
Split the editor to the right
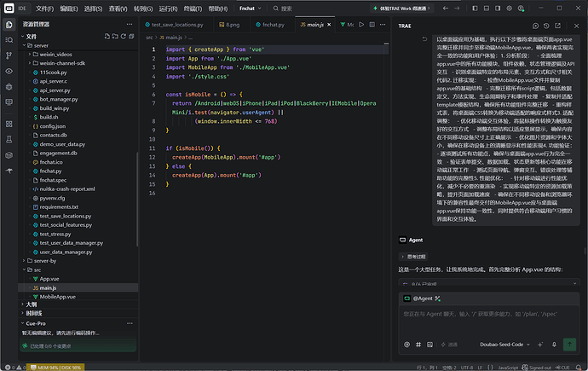tap(372, 25)
